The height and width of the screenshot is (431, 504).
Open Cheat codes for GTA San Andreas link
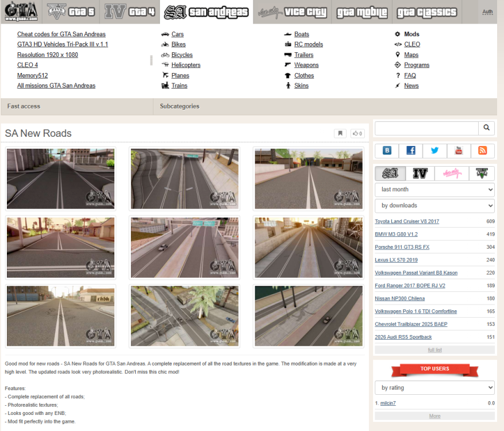pyautogui.click(x=61, y=34)
